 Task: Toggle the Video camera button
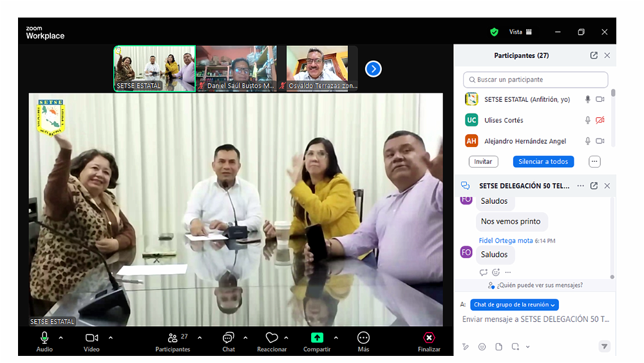[91, 338]
